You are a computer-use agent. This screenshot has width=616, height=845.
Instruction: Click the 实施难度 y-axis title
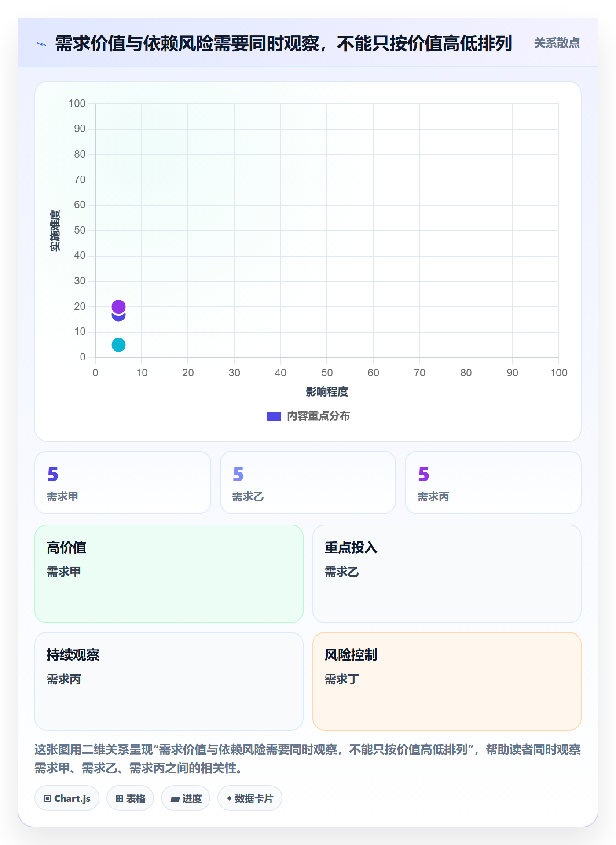pyautogui.click(x=55, y=231)
